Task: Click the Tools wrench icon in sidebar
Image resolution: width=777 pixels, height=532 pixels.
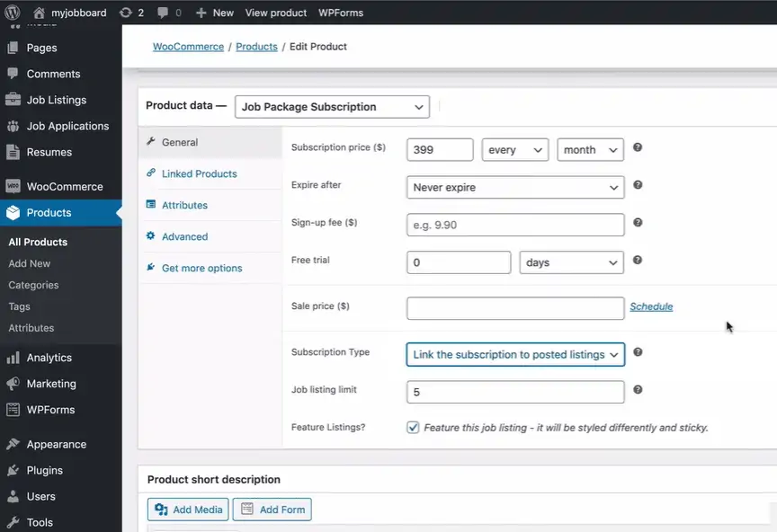Action: click(13, 522)
